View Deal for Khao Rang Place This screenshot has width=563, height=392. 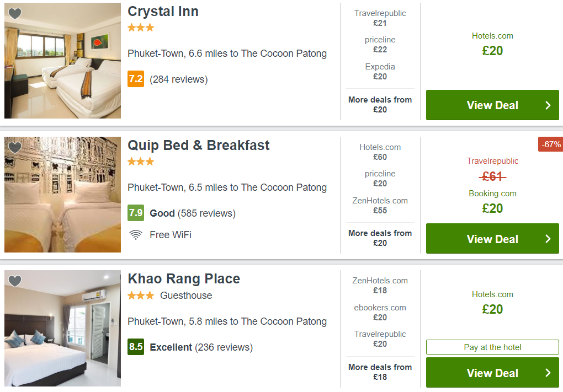coord(492,373)
